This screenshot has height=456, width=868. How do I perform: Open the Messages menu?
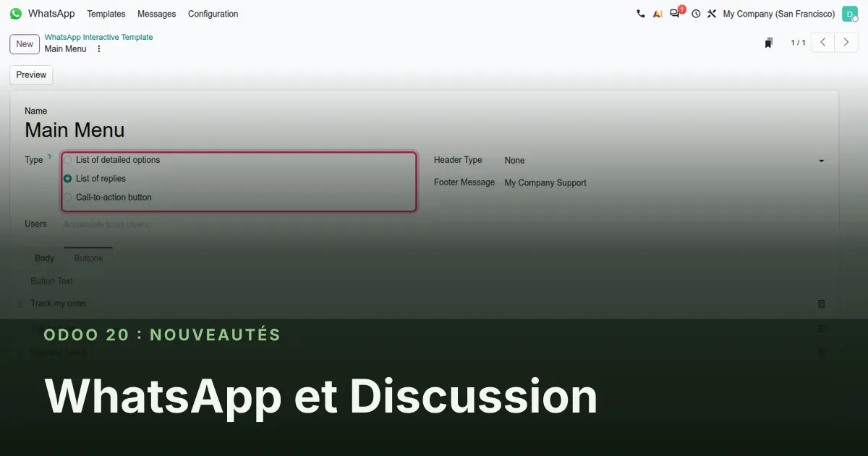point(157,14)
